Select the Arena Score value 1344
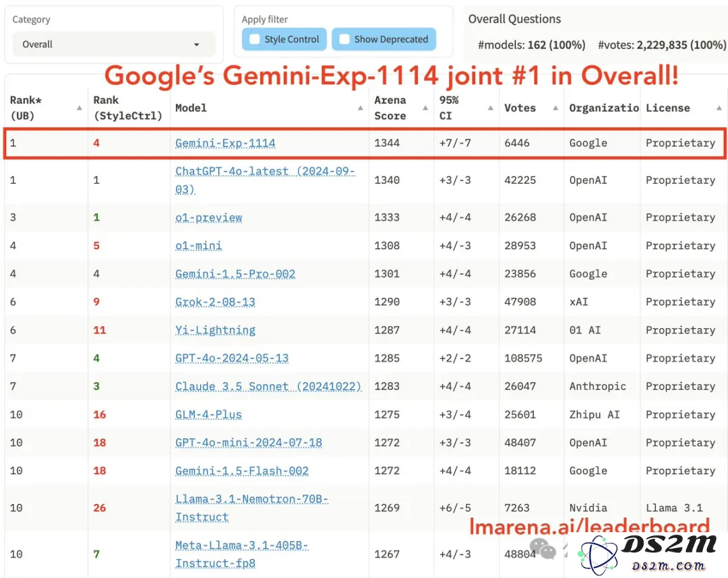This screenshot has width=728, height=578. tap(387, 143)
